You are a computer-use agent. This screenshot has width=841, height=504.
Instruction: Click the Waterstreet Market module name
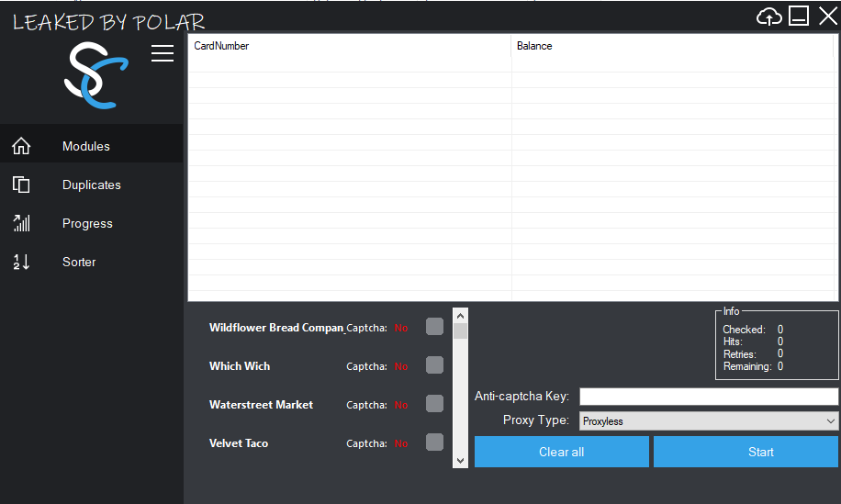tap(261, 405)
